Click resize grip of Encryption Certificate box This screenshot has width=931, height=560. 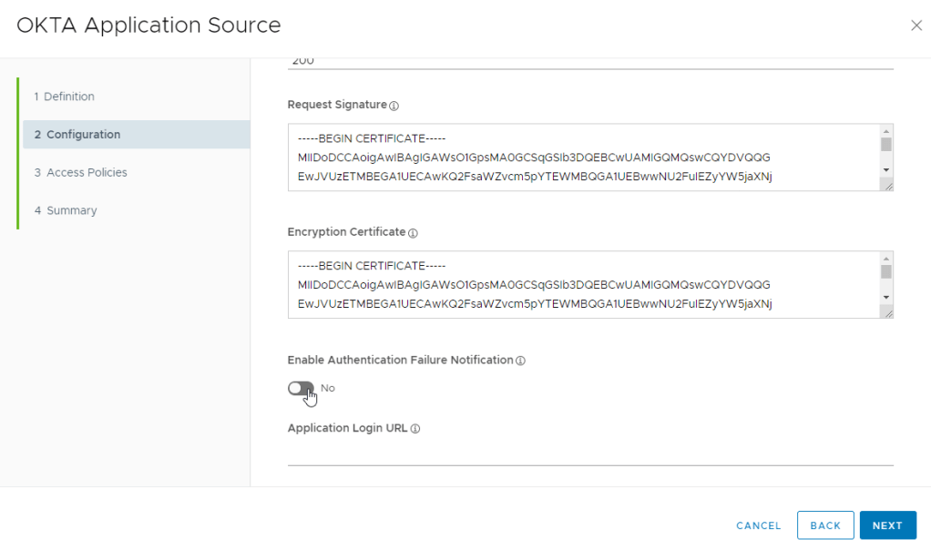tap(887, 312)
